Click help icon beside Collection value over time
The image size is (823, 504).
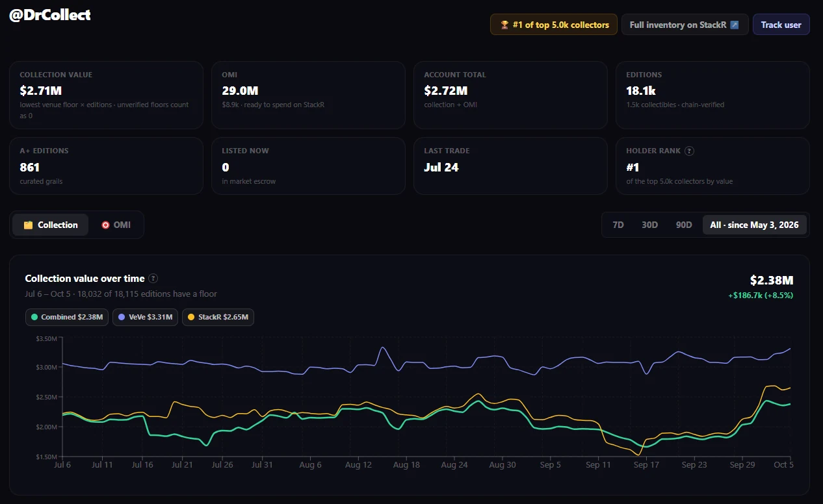[x=153, y=278]
